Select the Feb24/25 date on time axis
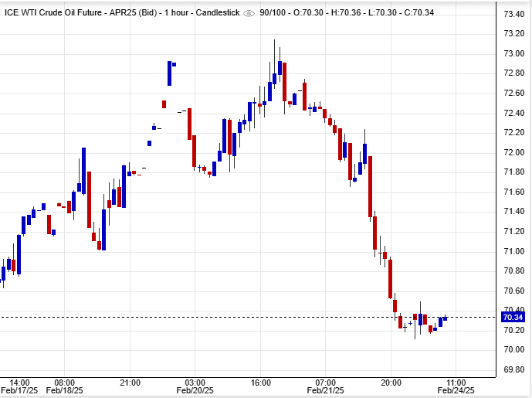 click(x=456, y=391)
